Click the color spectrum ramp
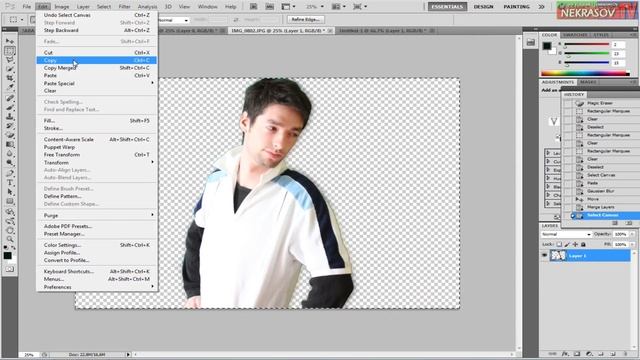Screen dimensions: 640x360 click(585, 73)
